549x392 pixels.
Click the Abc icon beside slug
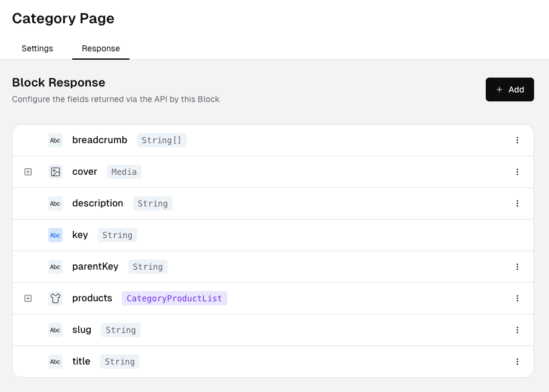coord(55,330)
